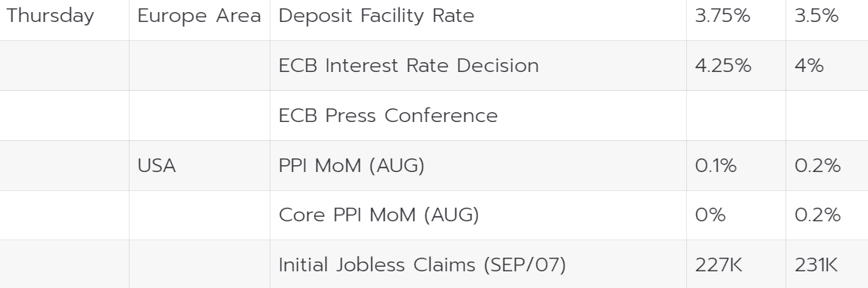Click the 0.2% PPI MoM value
This screenshot has height=288, width=868.
pos(817,165)
